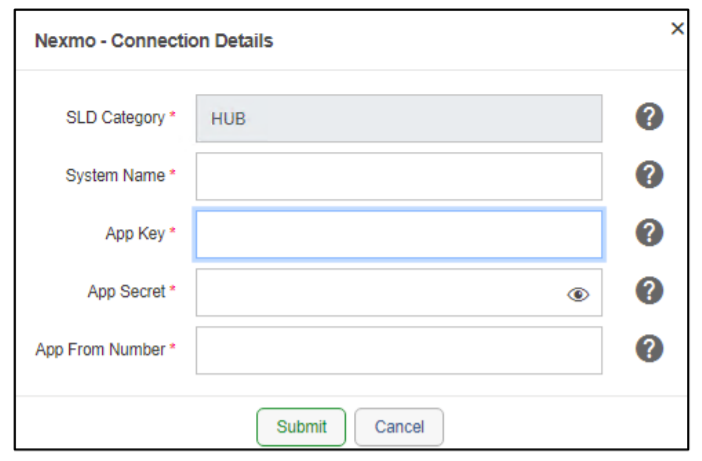Toggle App Secret visibility eye icon
Image resolution: width=702 pixels, height=461 pixels.
click(578, 294)
